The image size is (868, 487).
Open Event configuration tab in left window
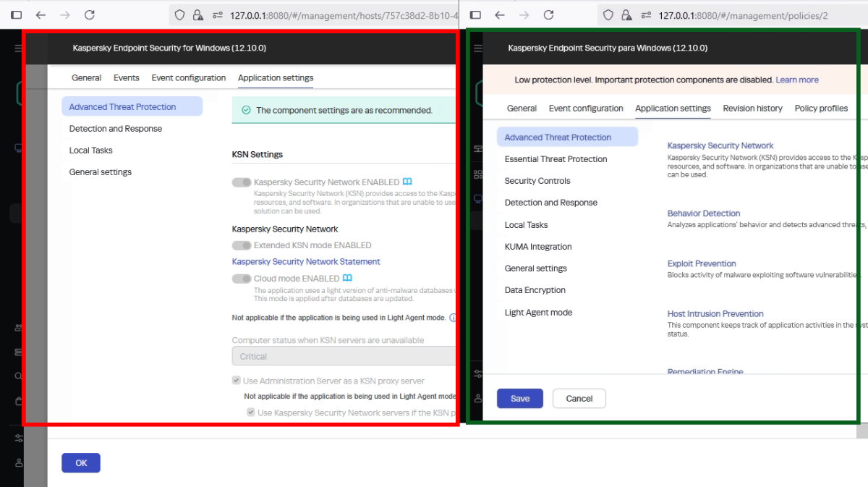click(189, 77)
